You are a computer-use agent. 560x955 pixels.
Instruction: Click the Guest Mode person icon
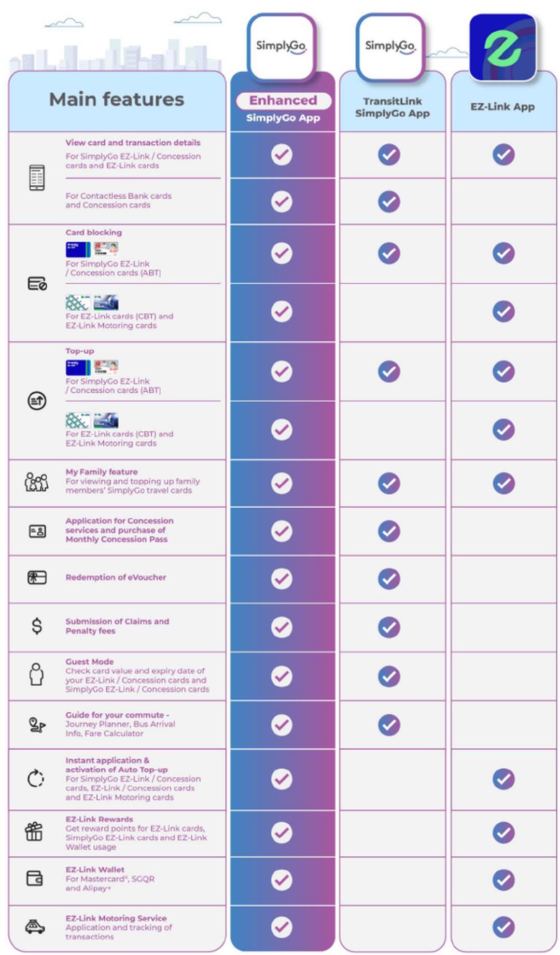(x=36, y=674)
